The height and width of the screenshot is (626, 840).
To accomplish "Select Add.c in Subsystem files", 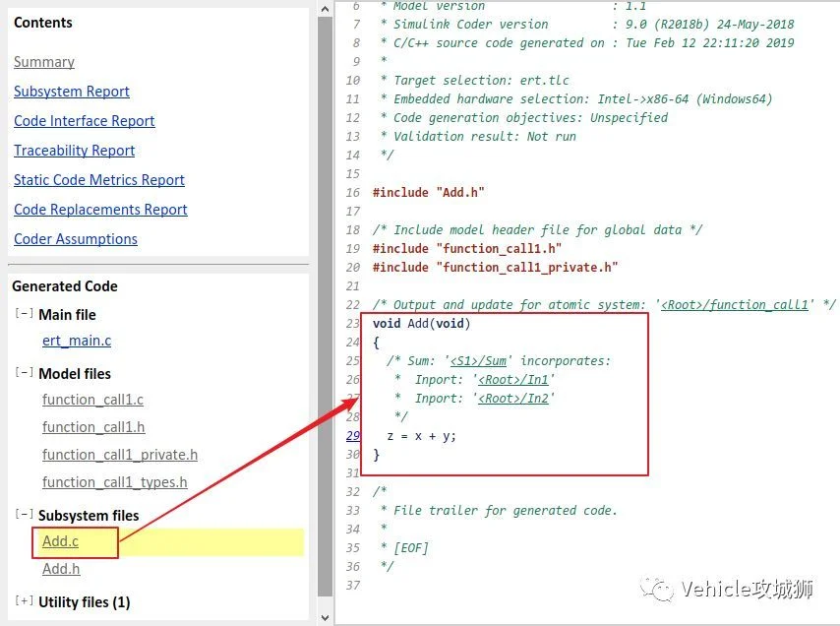I will [61, 542].
